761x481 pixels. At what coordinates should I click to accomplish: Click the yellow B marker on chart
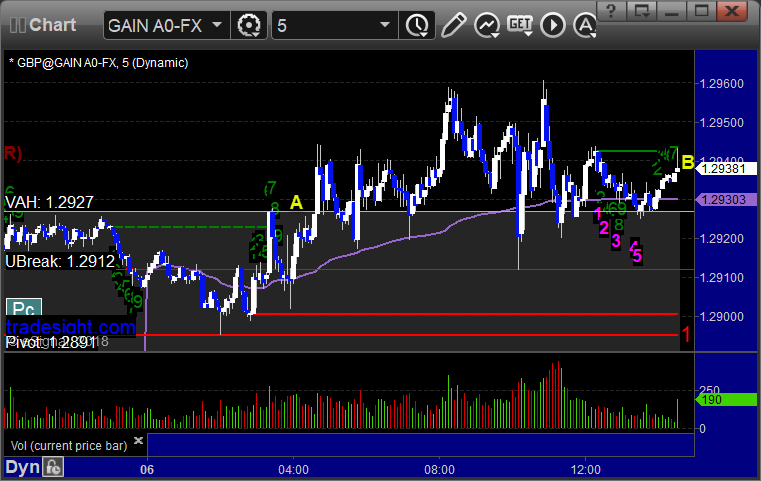[x=688, y=163]
